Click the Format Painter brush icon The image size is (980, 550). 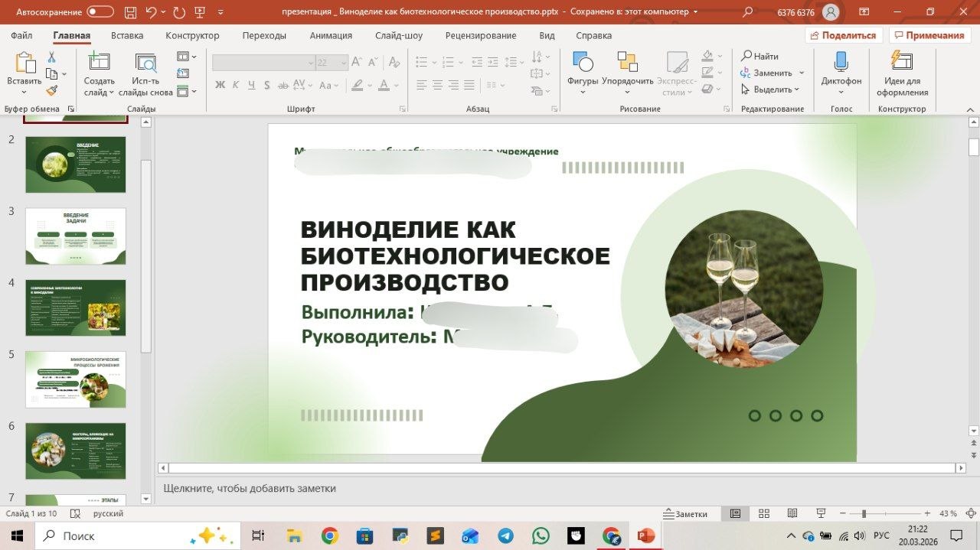coord(52,90)
